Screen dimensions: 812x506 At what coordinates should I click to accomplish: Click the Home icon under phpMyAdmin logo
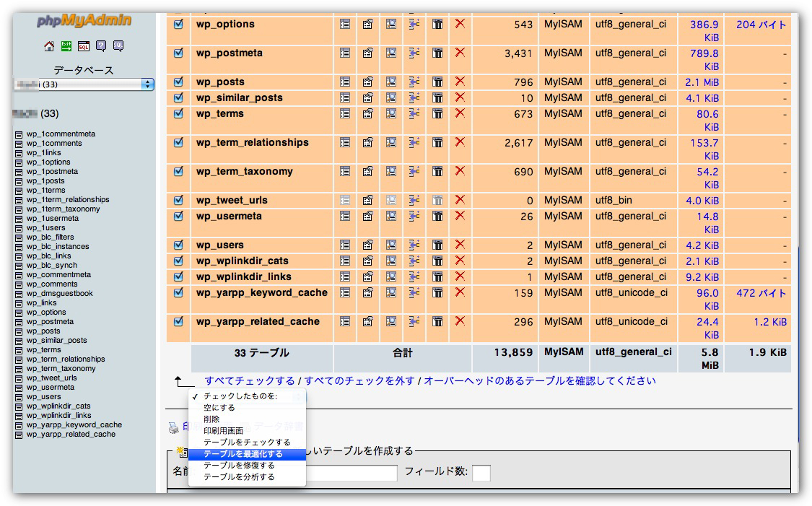point(49,46)
